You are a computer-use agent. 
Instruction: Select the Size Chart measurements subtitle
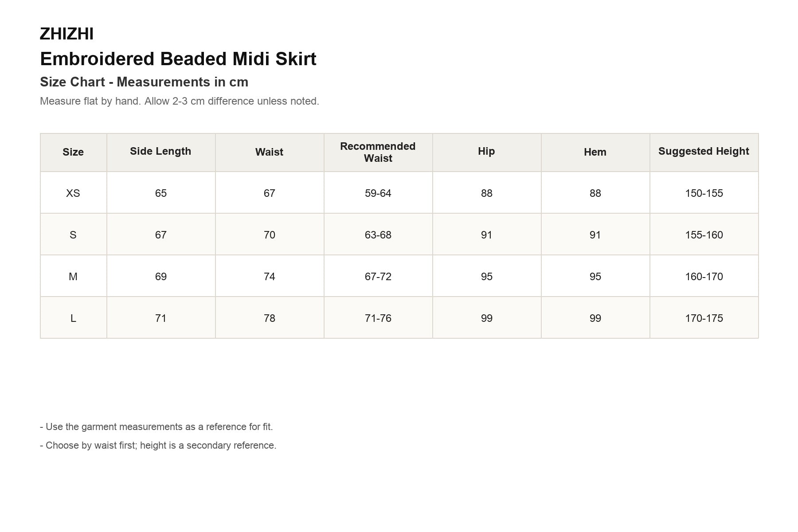coord(144,82)
